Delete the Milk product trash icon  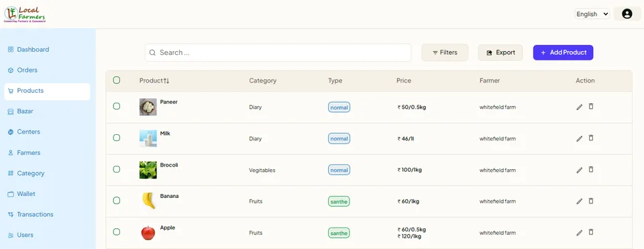591,138
